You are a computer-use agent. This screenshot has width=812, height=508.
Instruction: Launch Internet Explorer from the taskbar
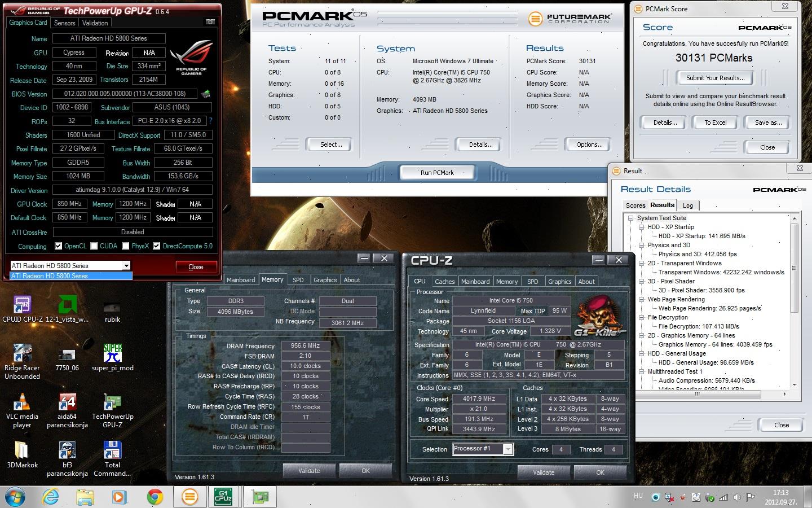click(51, 497)
